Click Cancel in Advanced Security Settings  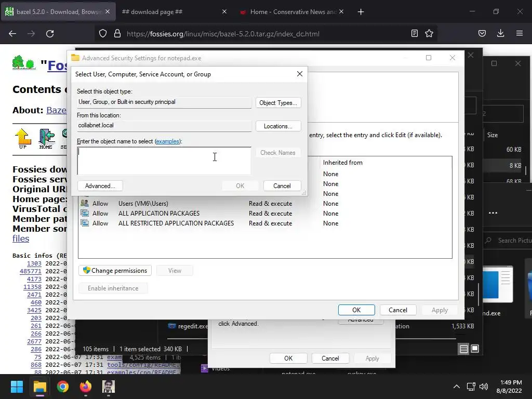coord(397,310)
